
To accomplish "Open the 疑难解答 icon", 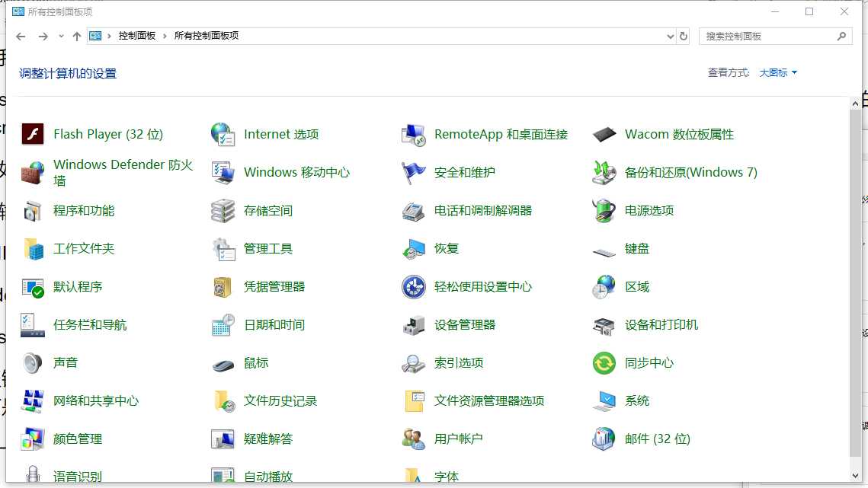I will pos(223,439).
